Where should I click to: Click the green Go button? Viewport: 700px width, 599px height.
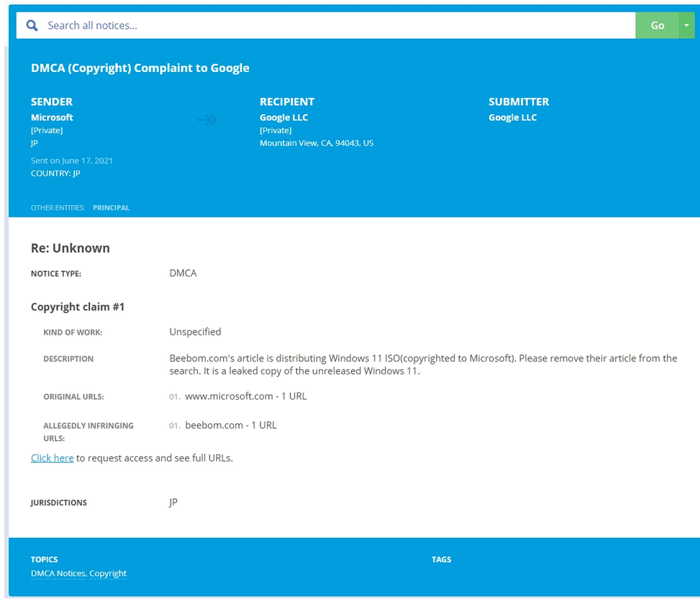click(x=657, y=25)
